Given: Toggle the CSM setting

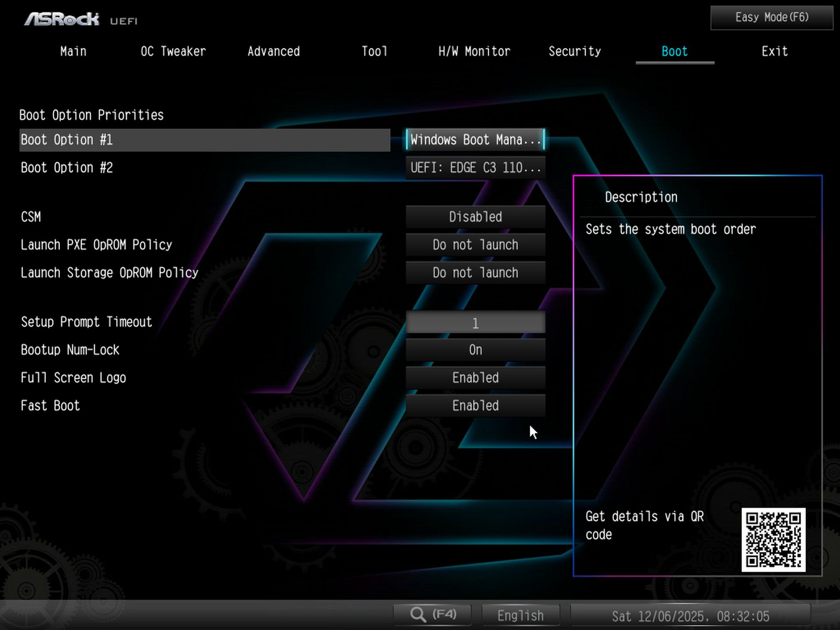Looking at the screenshot, I should coord(475,217).
